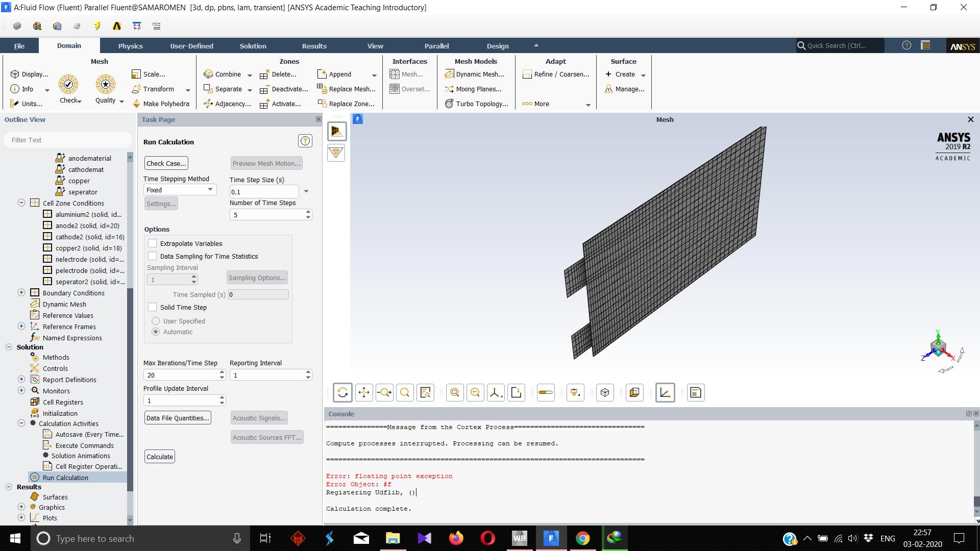Open the Time Stepping Method dropdown

pyautogui.click(x=180, y=190)
